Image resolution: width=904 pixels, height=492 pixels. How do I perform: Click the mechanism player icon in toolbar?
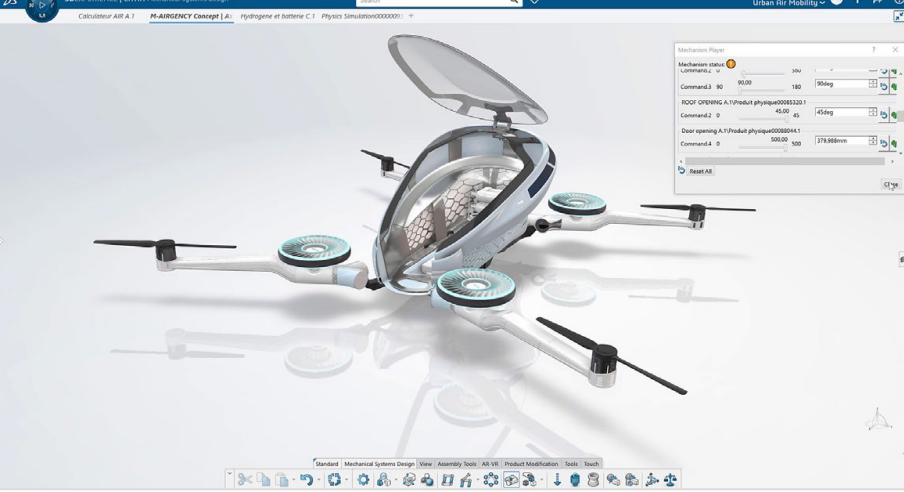[511, 479]
